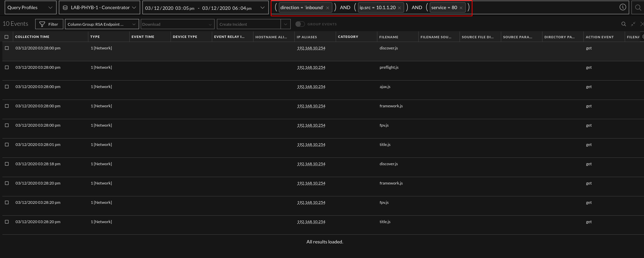Tick checkbox for ajax.js event row
Viewport: 644px width, 258px height.
[x=6, y=87]
